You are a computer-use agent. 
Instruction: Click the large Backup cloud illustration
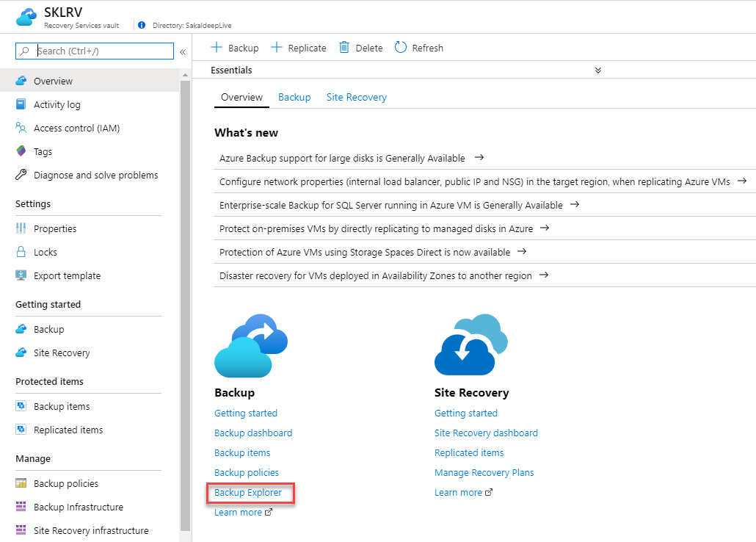251,346
